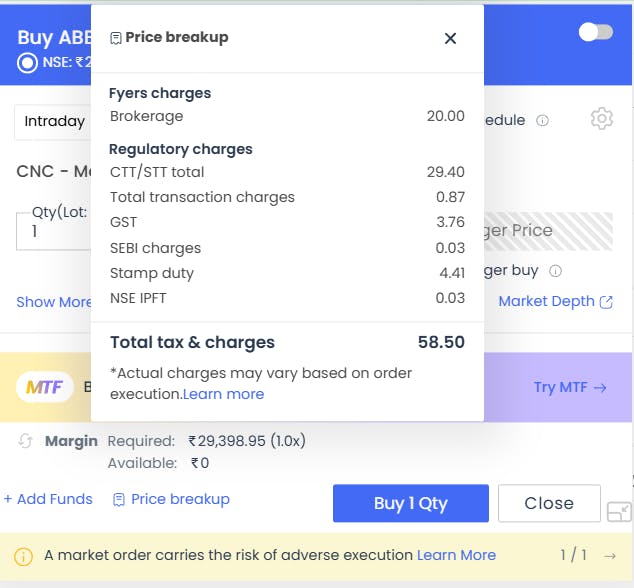
Task: Refresh margin with the reload icon
Action: coord(25,441)
